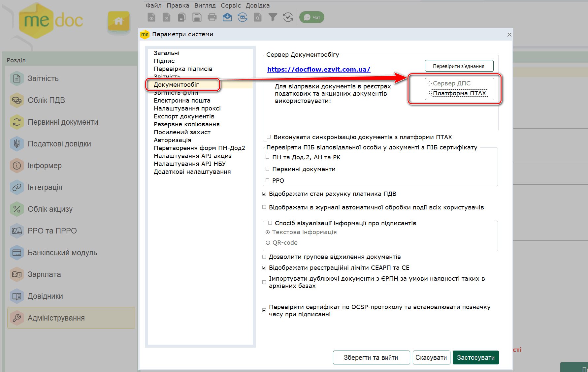Viewport: 588px width, 372px height.
Task: Click the print icon in toolbar
Action: [212, 17]
